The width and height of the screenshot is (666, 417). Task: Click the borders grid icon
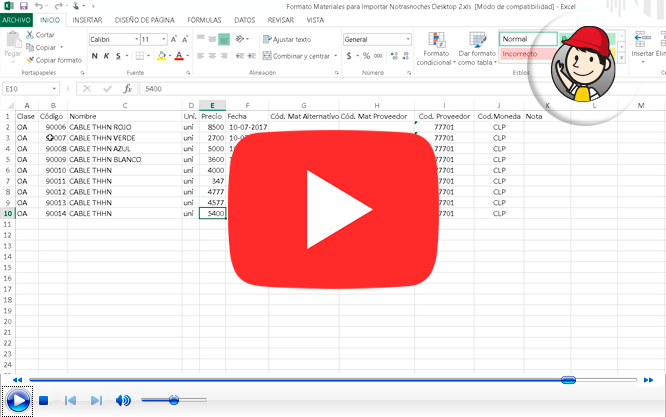pos(140,56)
